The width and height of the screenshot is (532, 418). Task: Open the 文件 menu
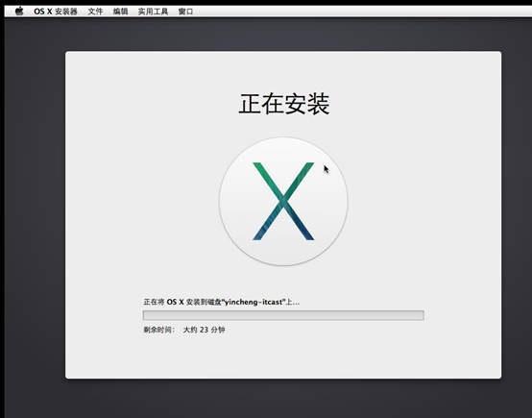click(95, 12)
